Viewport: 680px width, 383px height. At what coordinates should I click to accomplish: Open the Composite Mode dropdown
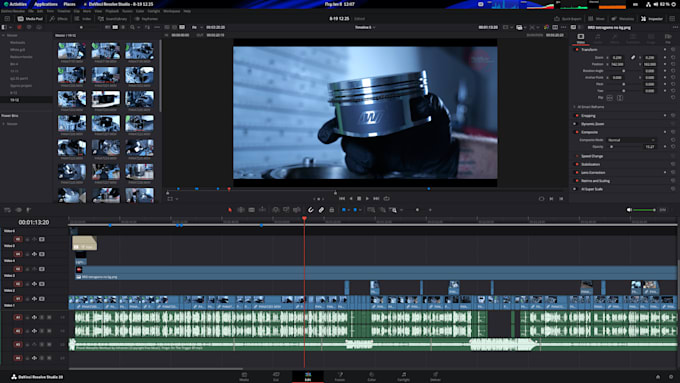point(631,140)
